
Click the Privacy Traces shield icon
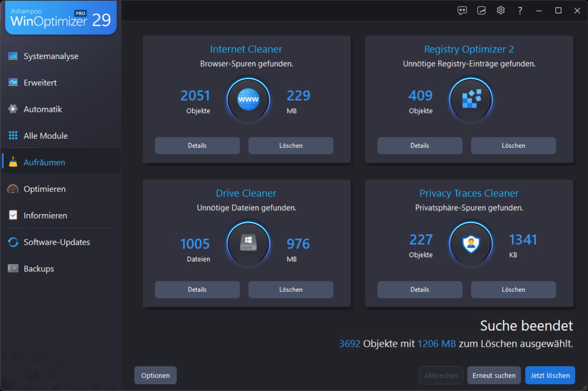[471, 244]
